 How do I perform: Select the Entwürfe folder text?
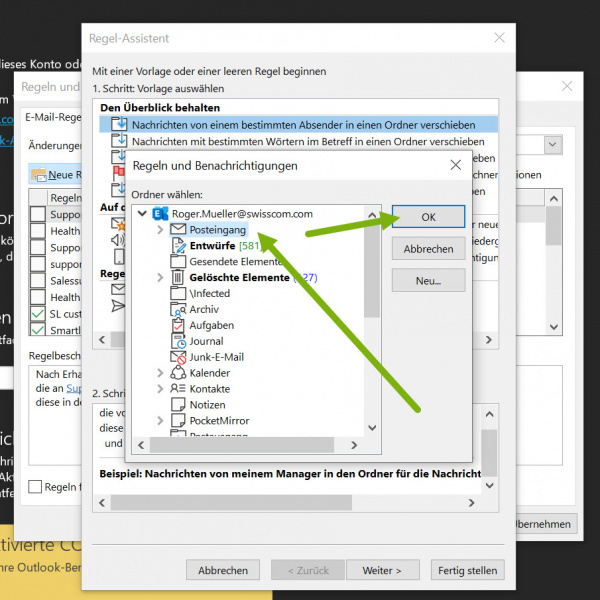(212, 246)
